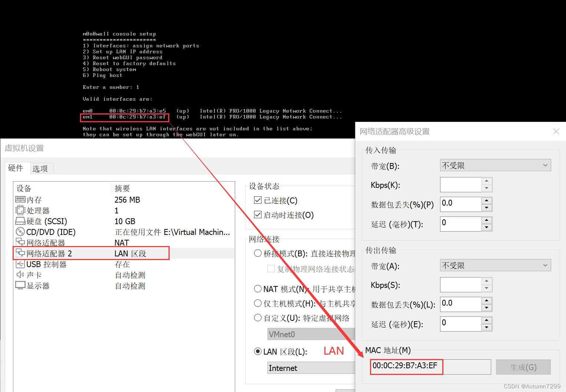Decrease incoming 延迟(毫秒)(T) value
Viewport: 566px width, 392px height.
[487, 227]
